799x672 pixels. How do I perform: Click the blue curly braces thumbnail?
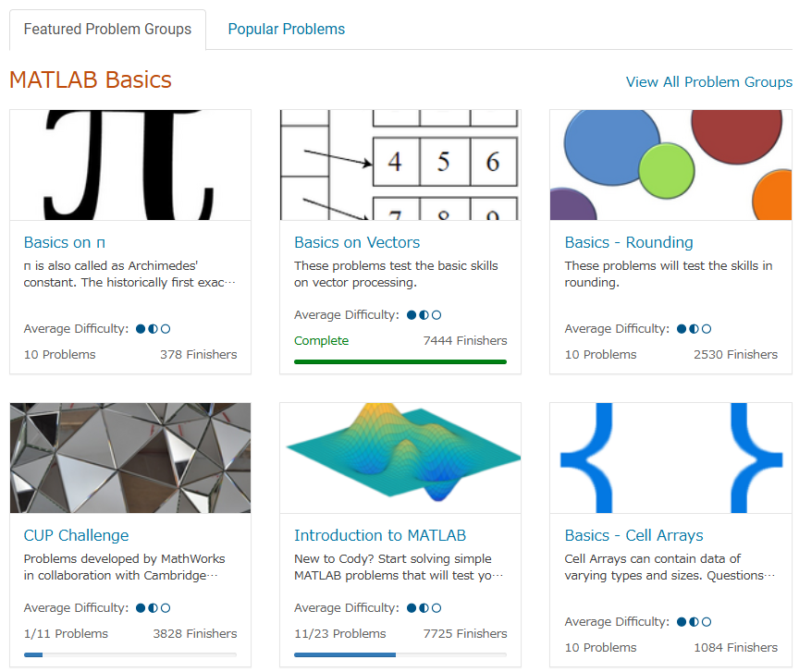(670, 458)
